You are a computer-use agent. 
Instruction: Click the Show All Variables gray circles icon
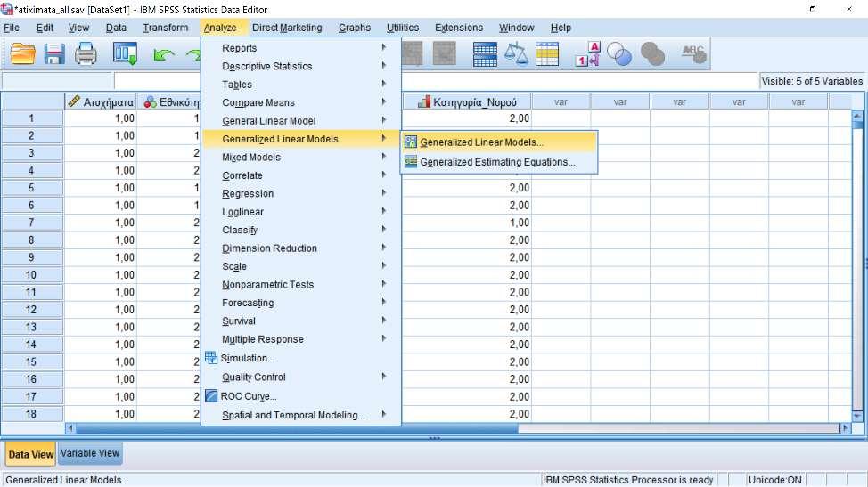click(652, 54)
